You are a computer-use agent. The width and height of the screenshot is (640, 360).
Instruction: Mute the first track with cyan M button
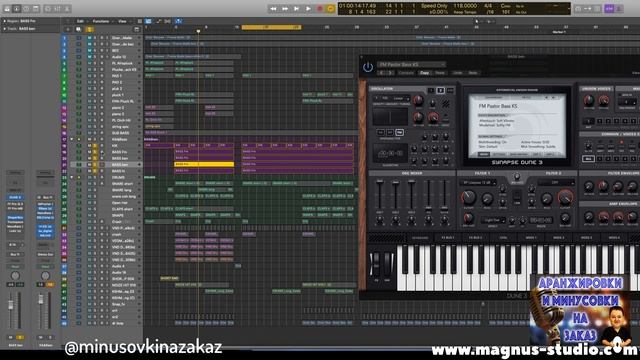point(89,38)
